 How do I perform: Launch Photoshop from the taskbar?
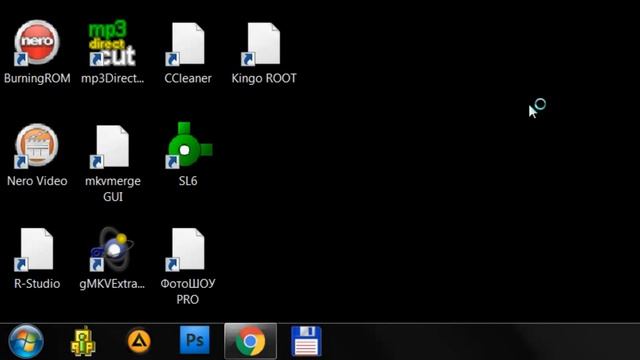[195, 340]
